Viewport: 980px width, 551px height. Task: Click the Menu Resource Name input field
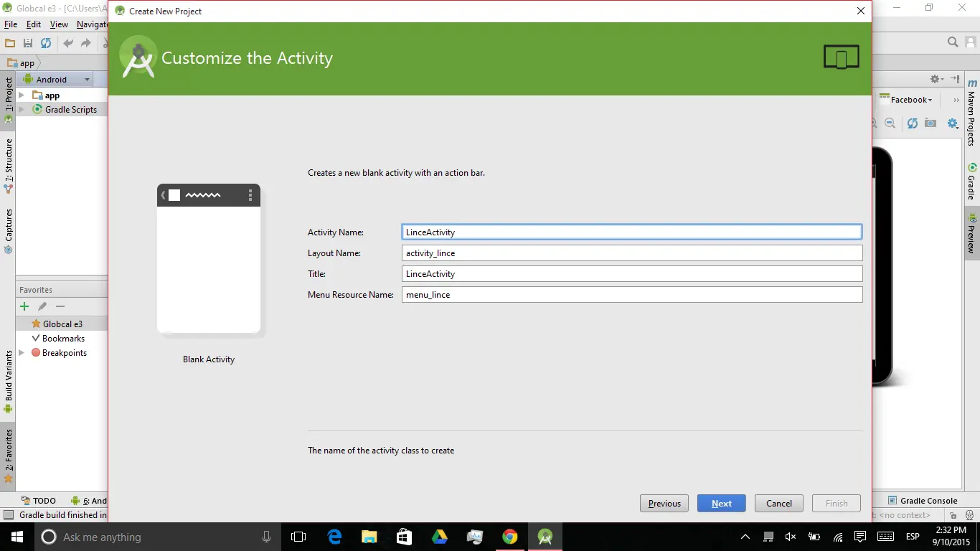[632, 294]
